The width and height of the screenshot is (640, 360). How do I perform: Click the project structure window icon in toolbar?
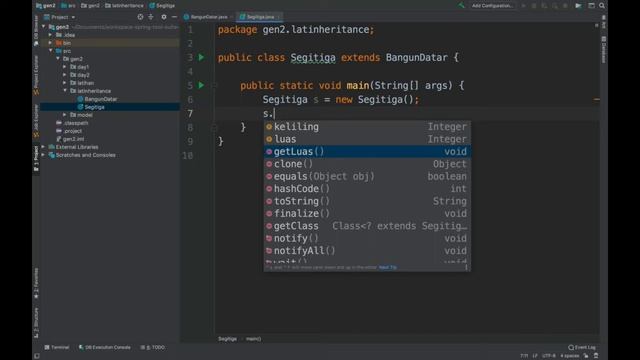[x=591, y=6]
